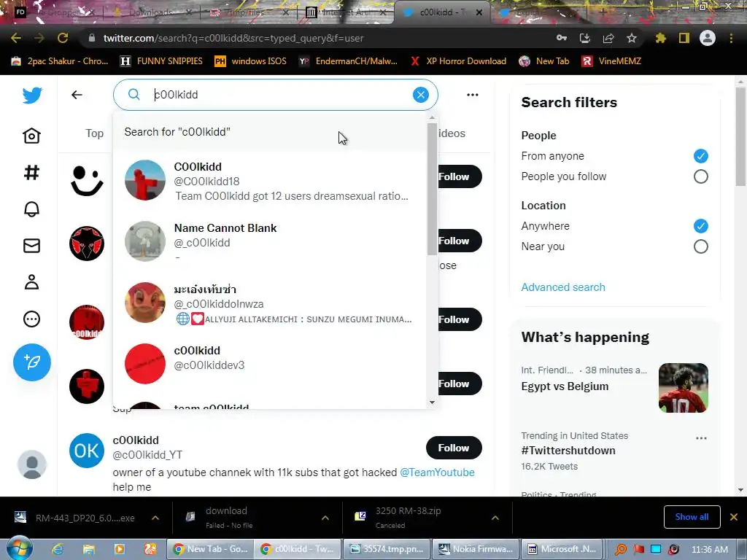Click suggestion dropdown scrollbar thumb

pyautogui.click(x=432, y=189)
